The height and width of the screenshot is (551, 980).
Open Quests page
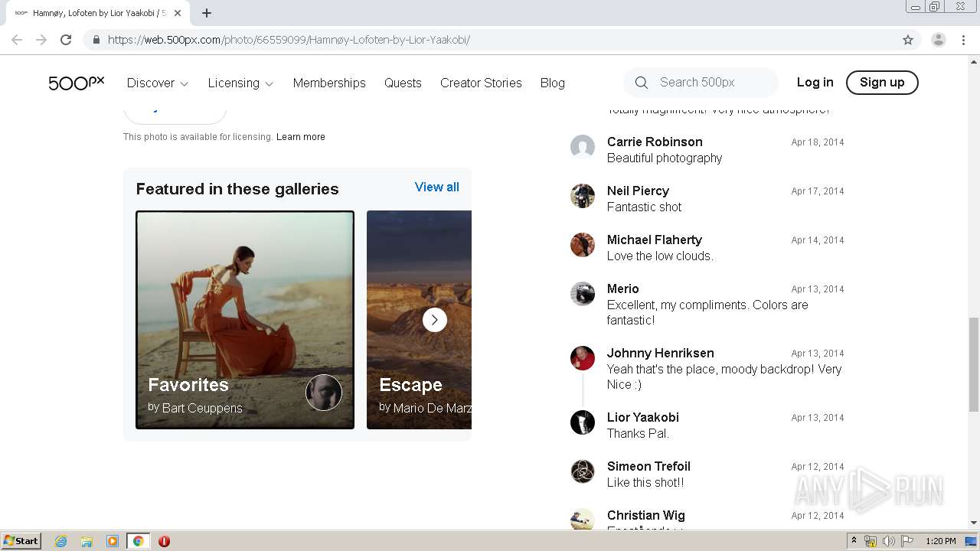[x=403, y=83]
